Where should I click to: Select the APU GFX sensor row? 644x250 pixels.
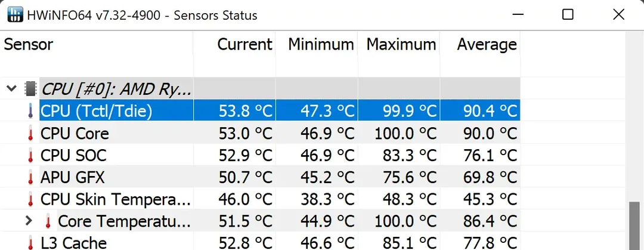point(74,177)
